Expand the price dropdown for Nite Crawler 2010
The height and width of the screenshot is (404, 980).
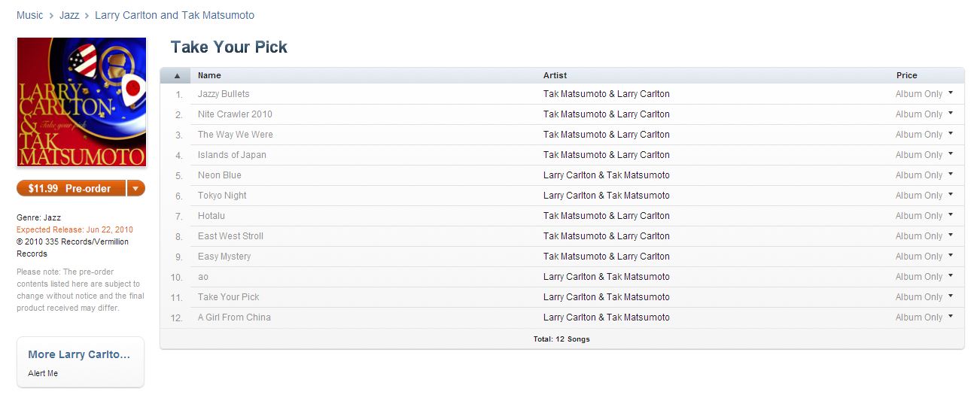click(x=951, y=114)
